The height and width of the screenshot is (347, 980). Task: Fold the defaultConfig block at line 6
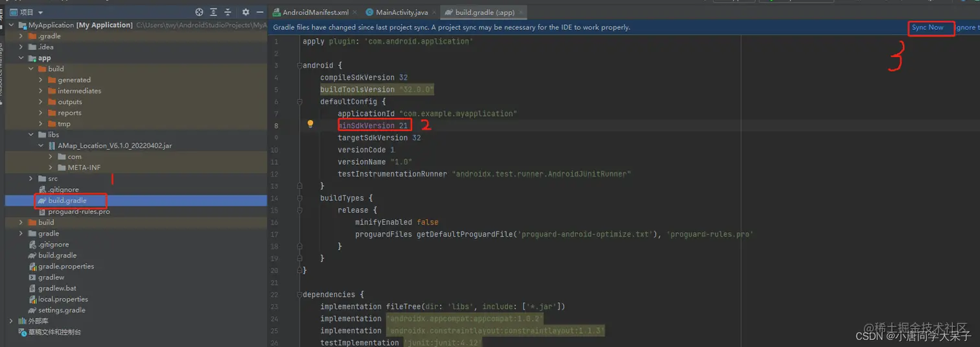tap(299, 102)
